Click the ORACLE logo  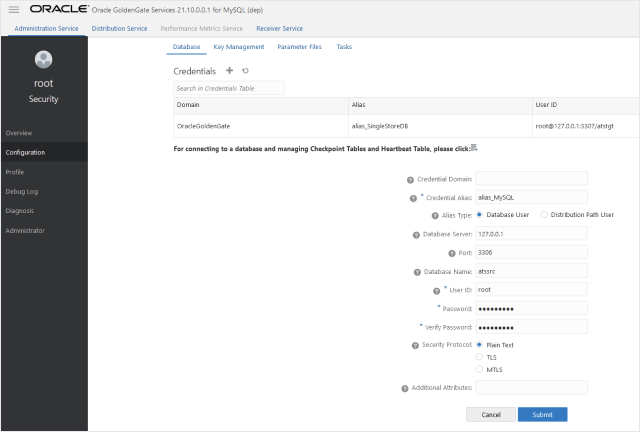tap(59, 9)
